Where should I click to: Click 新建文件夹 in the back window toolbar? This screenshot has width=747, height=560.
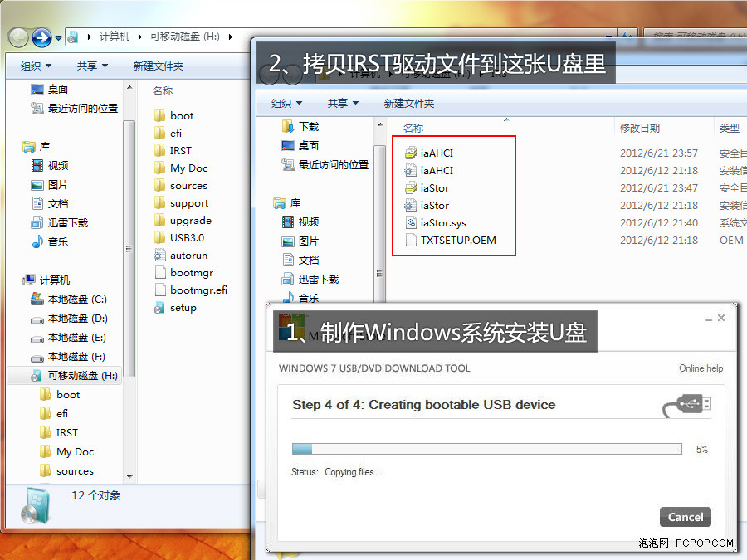pyautogui.click(x=158, y=66)
